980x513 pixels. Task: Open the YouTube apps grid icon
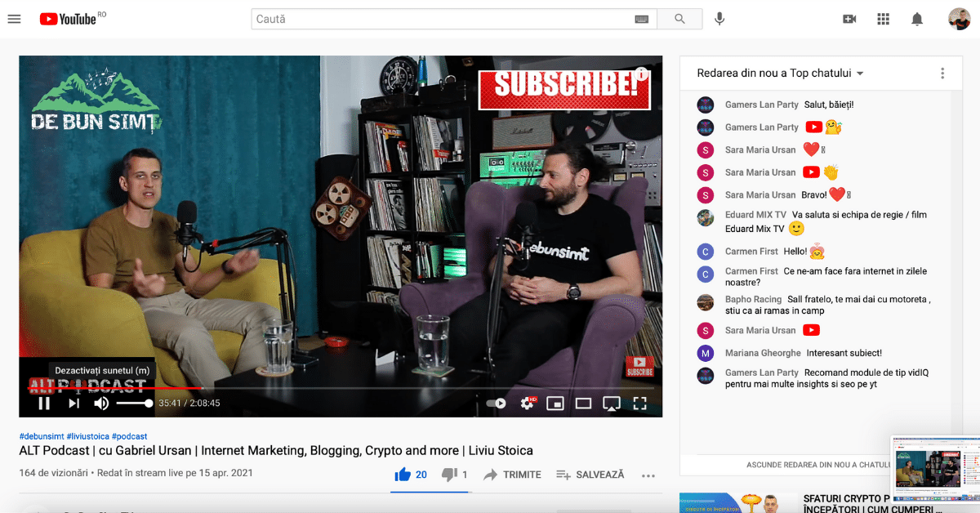pos(883,19)
